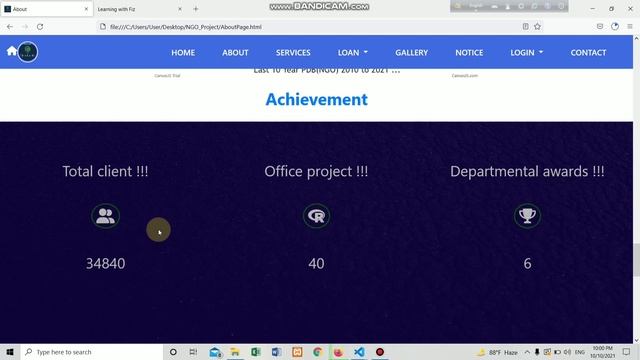Switch to the Learning with Fiz tab

tap(139, 9)
